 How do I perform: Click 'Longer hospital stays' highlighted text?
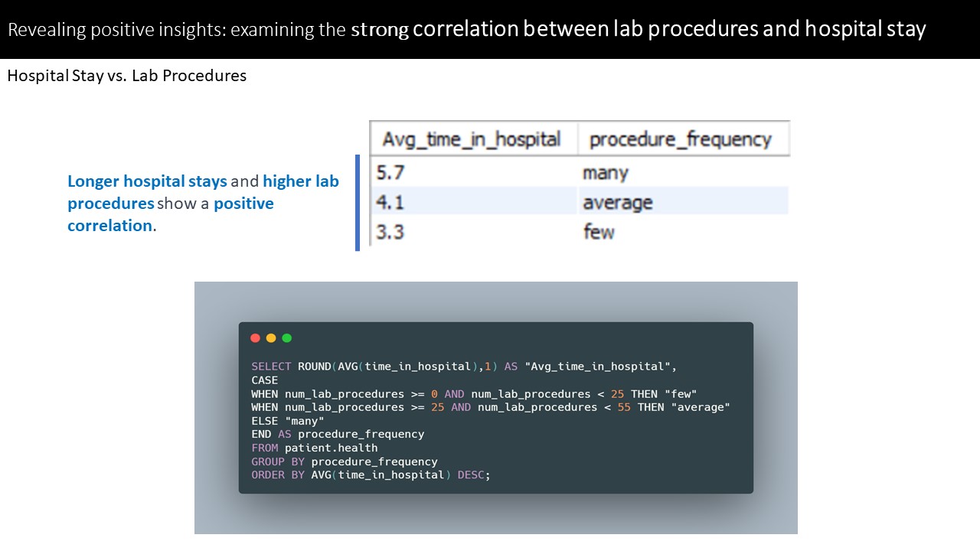(x=147, y=181)
